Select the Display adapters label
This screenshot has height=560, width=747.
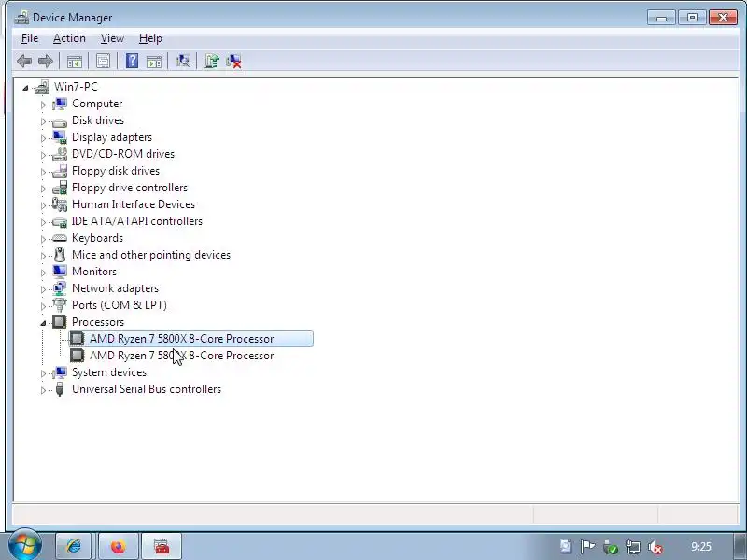[x=112, y=137]
